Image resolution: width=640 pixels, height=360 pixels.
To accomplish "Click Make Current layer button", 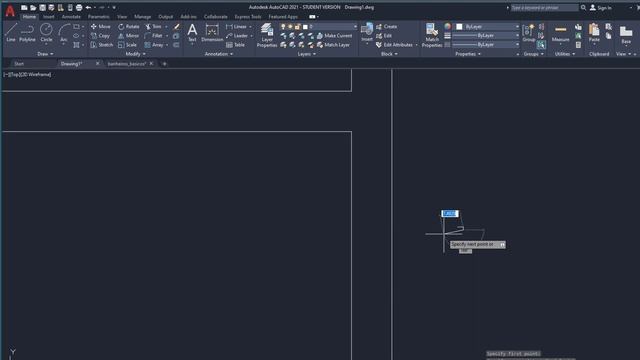I will (x=334, y=36).
